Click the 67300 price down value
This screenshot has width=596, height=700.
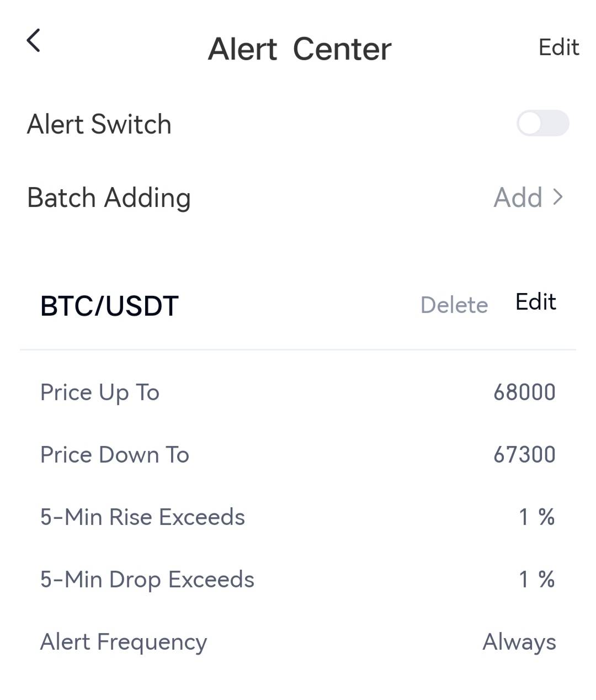click(x=524, y=455)
